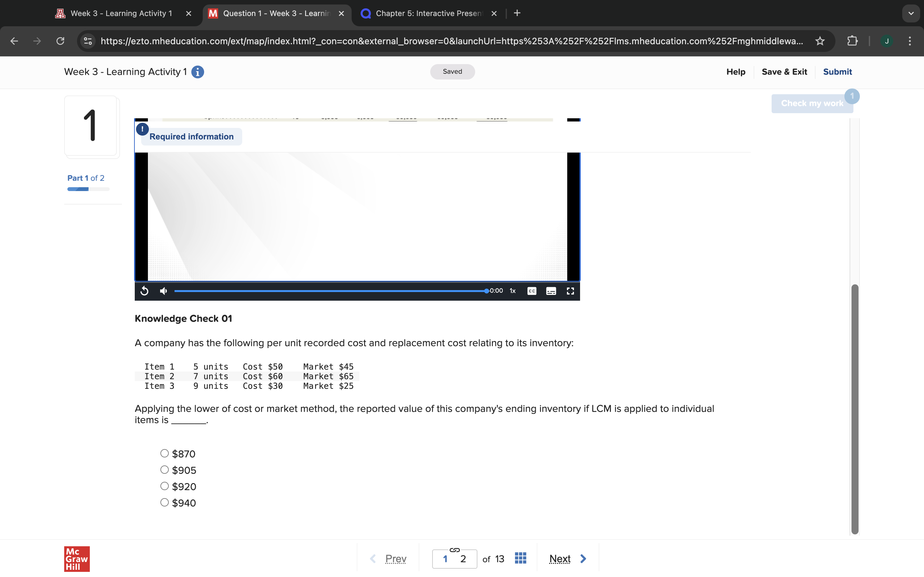924x577 pixels.
Task: Replay the video with the restart icon
Action: pyautogui.click(x=144, y=291)
